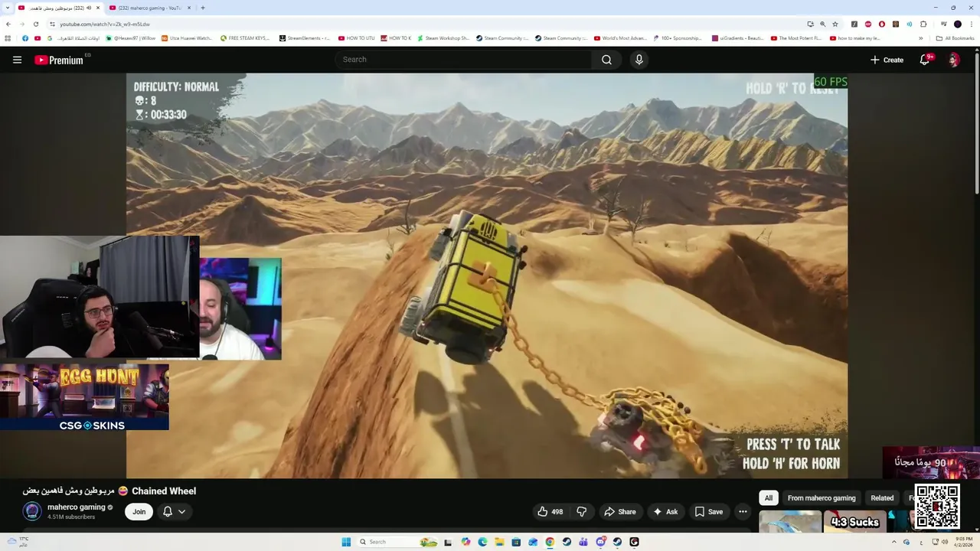The width and height of the screenshot is (980, 551).
Task: Open The Most Potent bookmark
Action: (796, 38)
